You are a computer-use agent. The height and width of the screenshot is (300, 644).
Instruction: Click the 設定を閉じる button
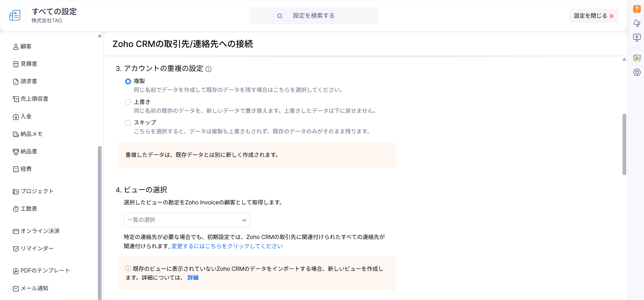pyautogui.click(x=594, y=16)
